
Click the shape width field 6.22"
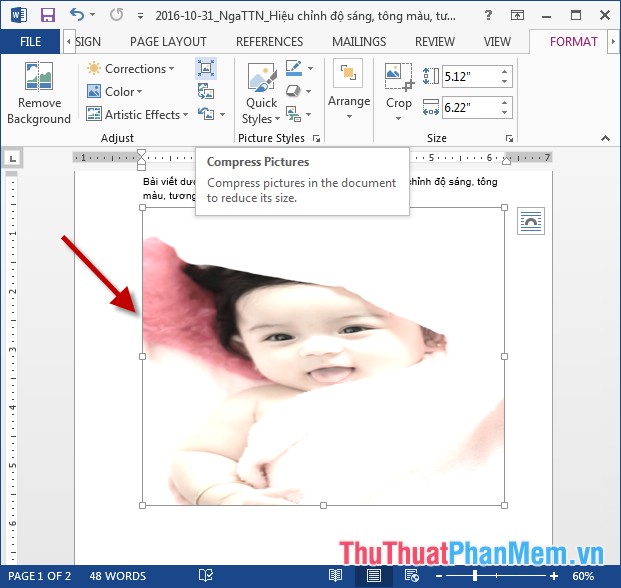[x=470, y=107]
